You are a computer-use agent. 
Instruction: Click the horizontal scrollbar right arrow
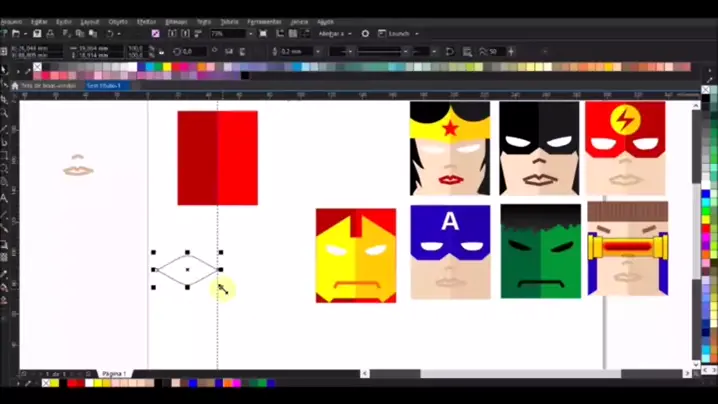point(687,374)
